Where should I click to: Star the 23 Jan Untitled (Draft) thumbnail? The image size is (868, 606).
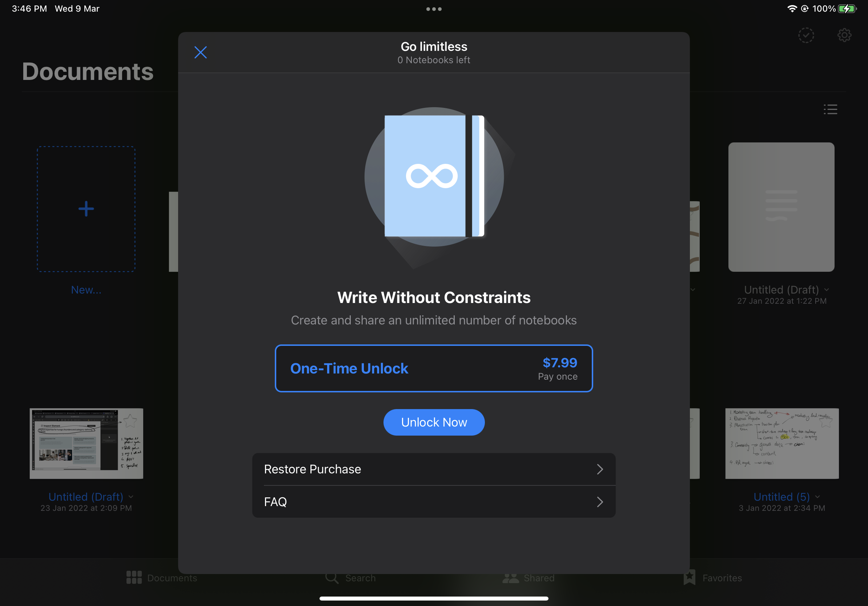130,420
